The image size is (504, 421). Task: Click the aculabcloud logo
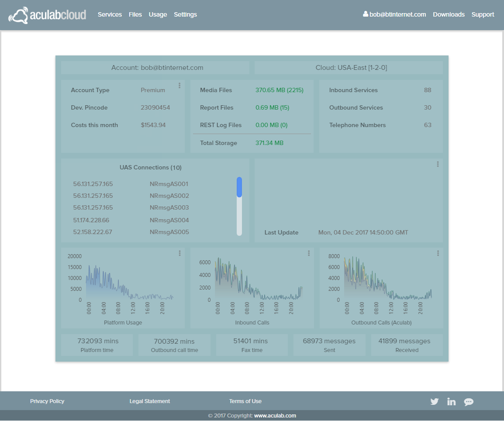coord(47,15)
